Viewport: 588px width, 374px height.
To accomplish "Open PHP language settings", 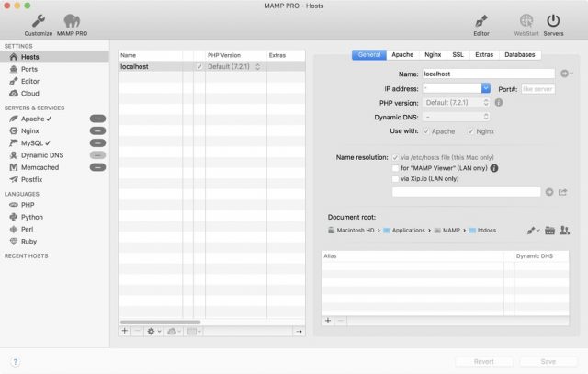I will click(x=28, y=205).
